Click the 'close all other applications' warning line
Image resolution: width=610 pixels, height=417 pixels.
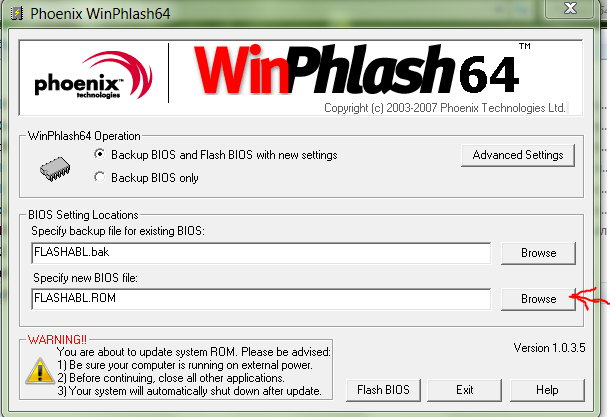171,378
